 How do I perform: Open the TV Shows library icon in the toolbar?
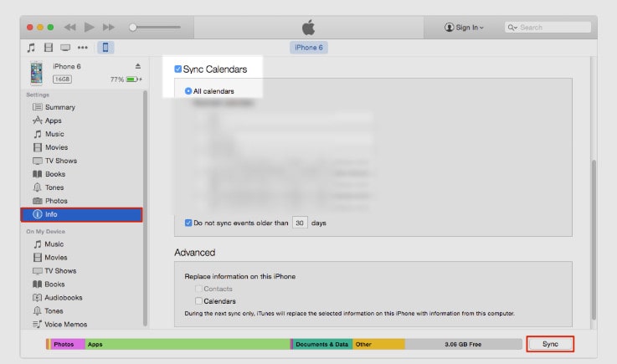click(x=65, y=48)
